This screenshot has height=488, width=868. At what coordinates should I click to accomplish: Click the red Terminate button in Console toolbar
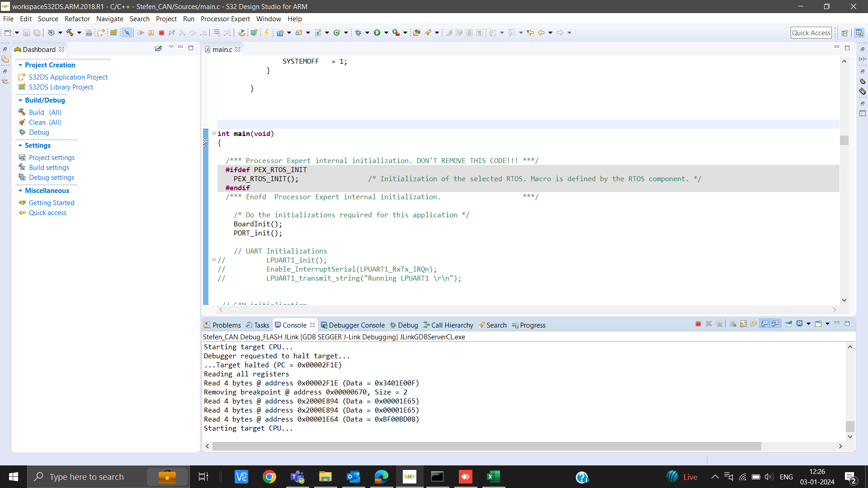[x=698, y=324]
